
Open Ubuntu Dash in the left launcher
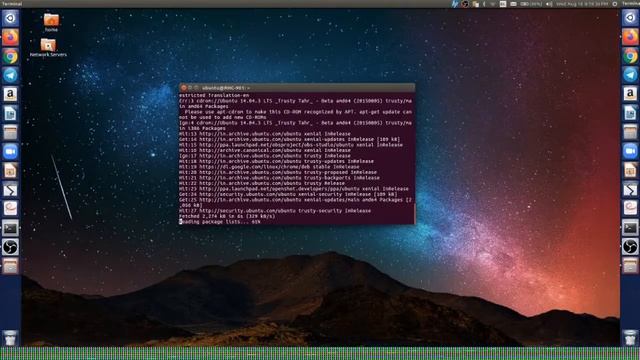tap(10, 18)
